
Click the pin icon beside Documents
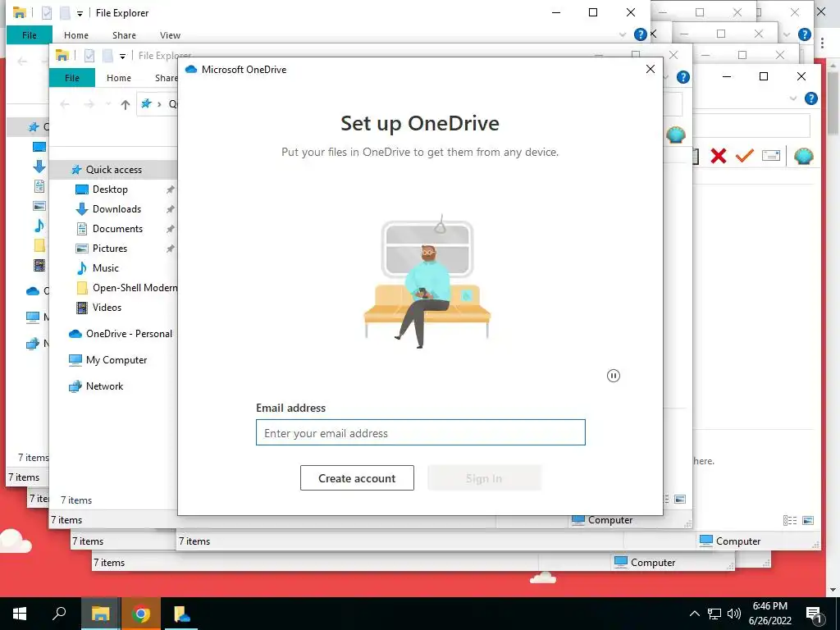pyautogui.click(x=171, y=230)
